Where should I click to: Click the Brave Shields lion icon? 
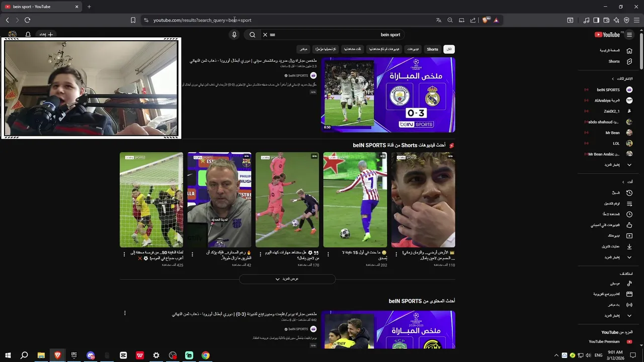point(485,20)
